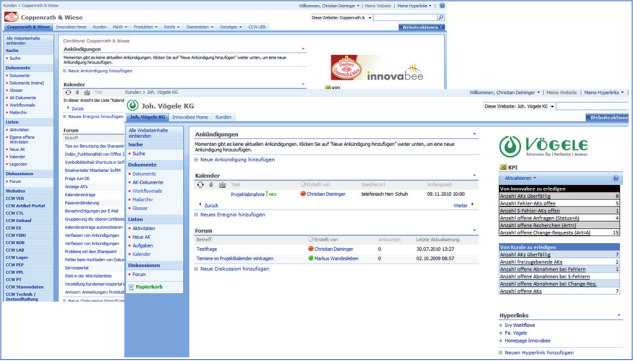The height and width of the screenshot is (361, 633).
Task: Click the plus icon before Neues Ereignis hinzufügen in Vögele
Action: tap(196, 214)
